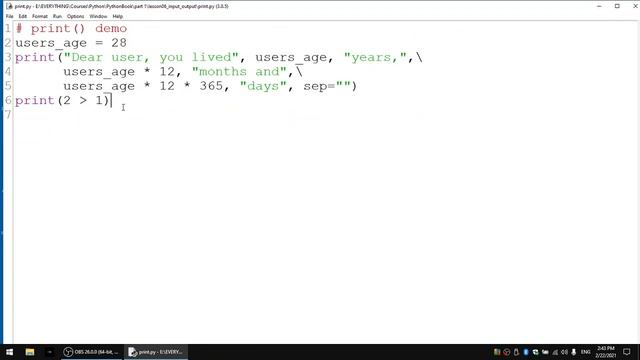640x360 pixels.
Task: Click the empty line 7 in editor
Action: point(326,115)
